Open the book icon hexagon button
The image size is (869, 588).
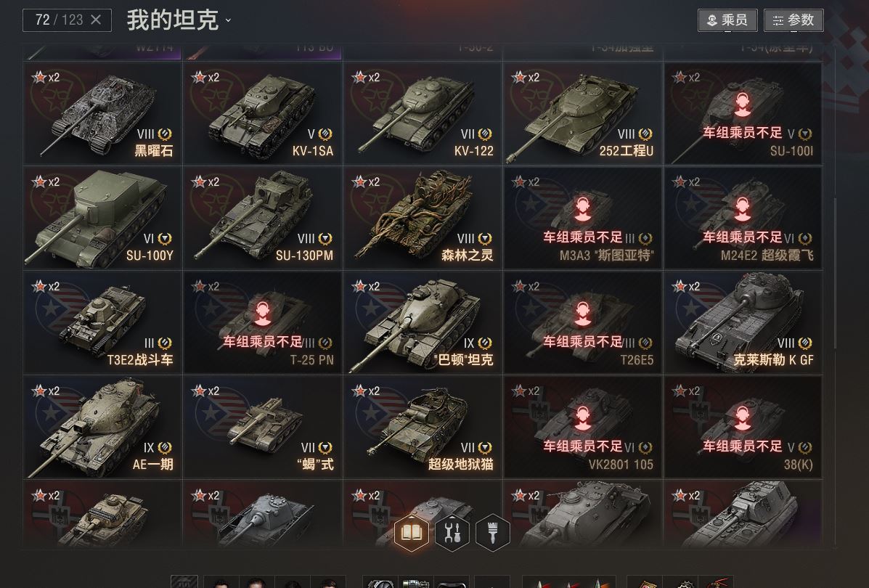(x=411, y=533)
